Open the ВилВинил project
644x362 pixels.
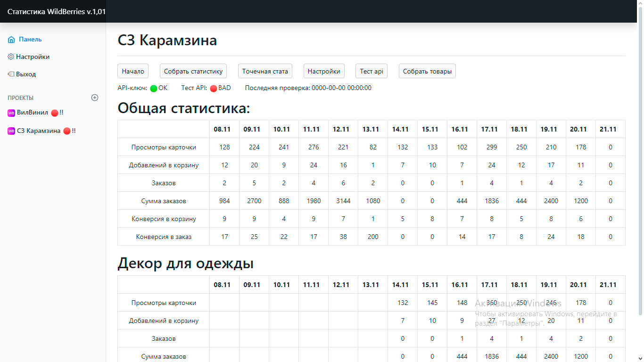click(x=32, y=113)
